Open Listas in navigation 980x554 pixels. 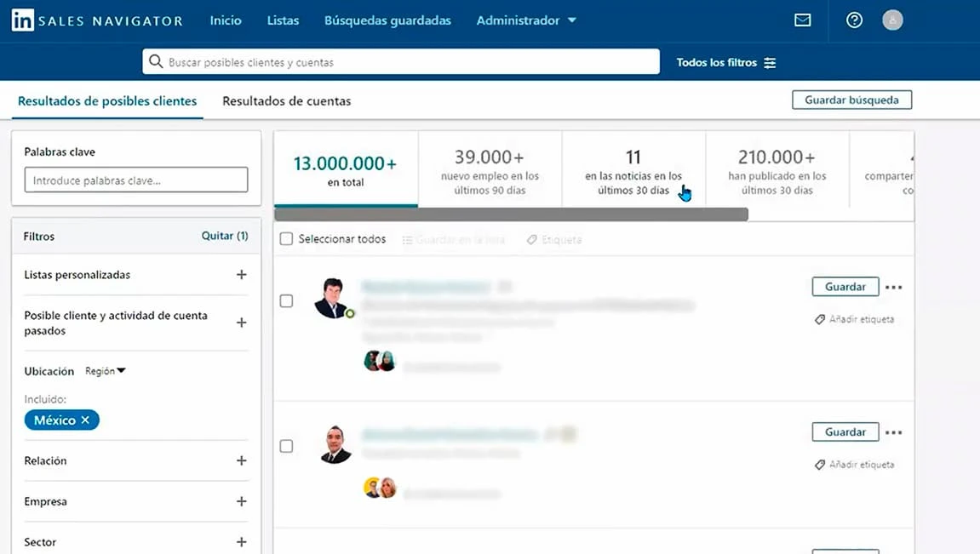pyautogui.click(x=284, y=20)
